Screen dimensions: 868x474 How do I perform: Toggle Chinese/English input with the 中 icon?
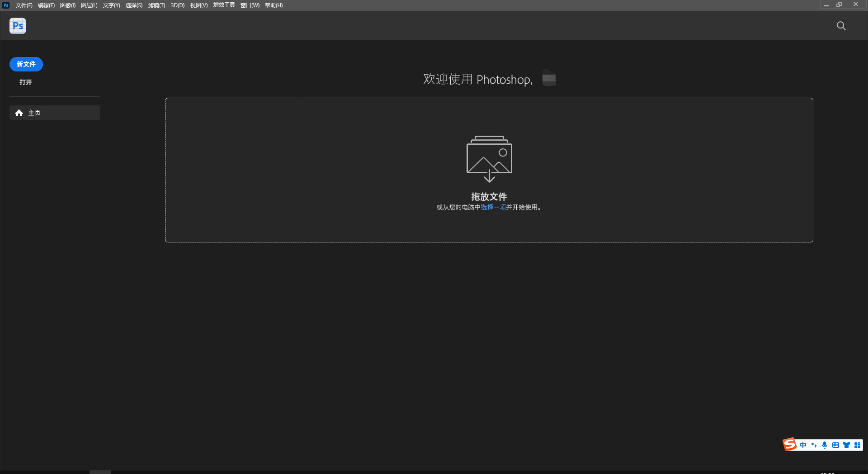point(803,445)
